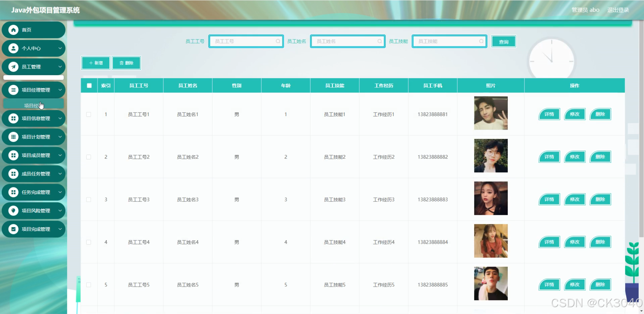This screenshot has height=314, width=644.
Task: Click phone number 13823888882
Action: [433, 157]
